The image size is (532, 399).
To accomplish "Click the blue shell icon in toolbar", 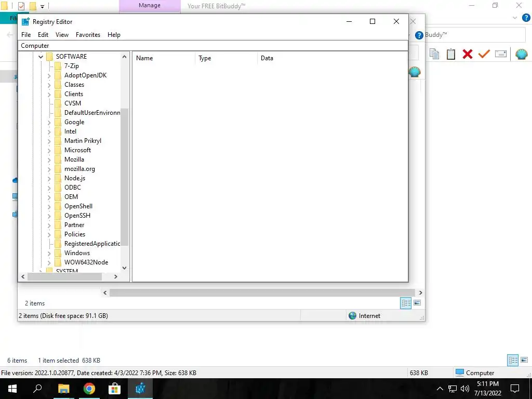I will pos(522,54).
